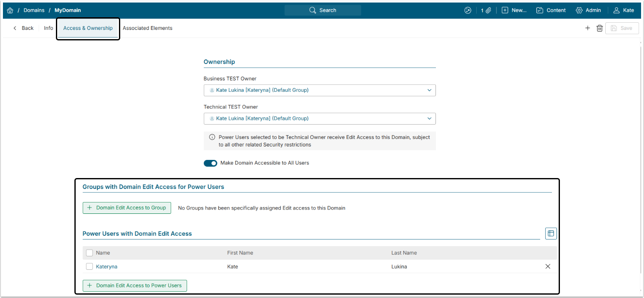Open MyDomain breadcrumb link
Viewport: 644px width, 298px height.
pyautogui.click(x=68, y=10)
